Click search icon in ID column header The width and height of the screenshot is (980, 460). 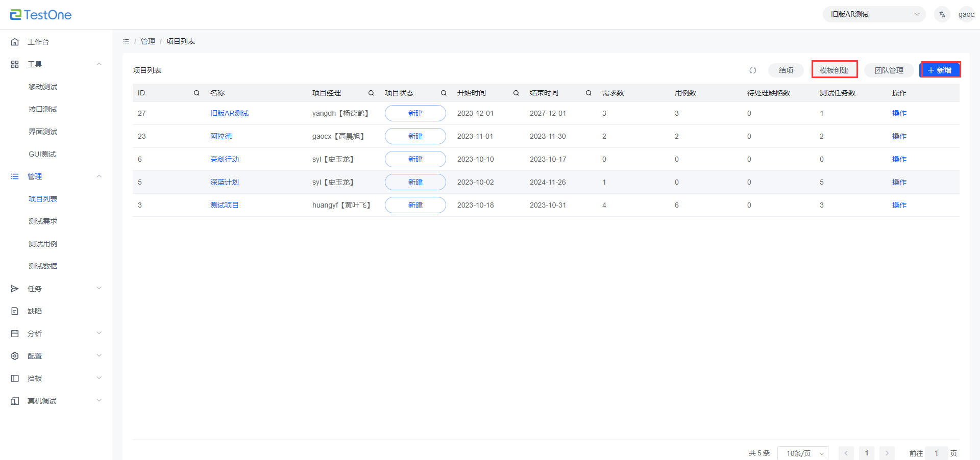(197, 93)
